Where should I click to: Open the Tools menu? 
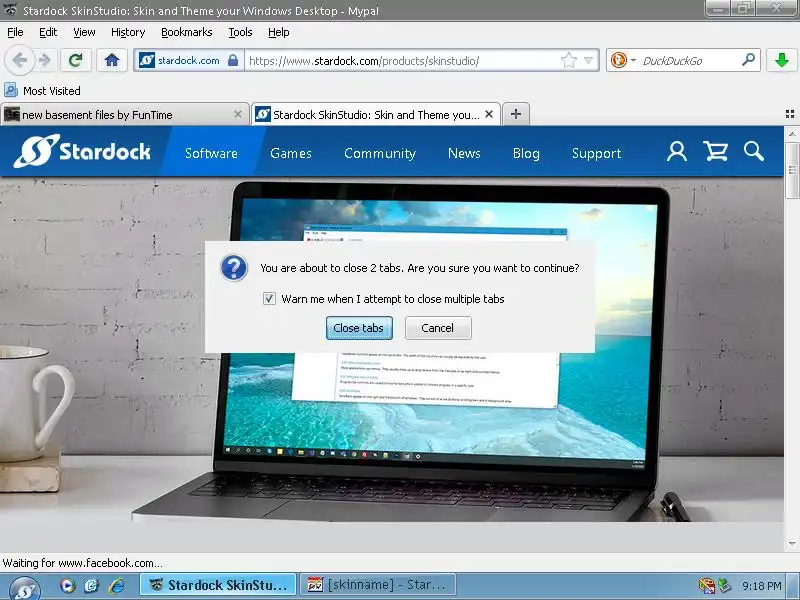click(240, 32)
